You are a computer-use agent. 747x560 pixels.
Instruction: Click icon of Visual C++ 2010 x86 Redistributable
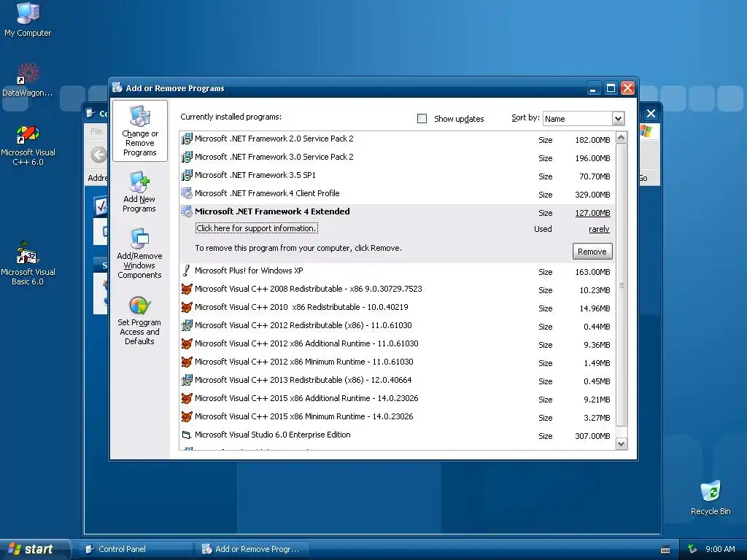187,307
